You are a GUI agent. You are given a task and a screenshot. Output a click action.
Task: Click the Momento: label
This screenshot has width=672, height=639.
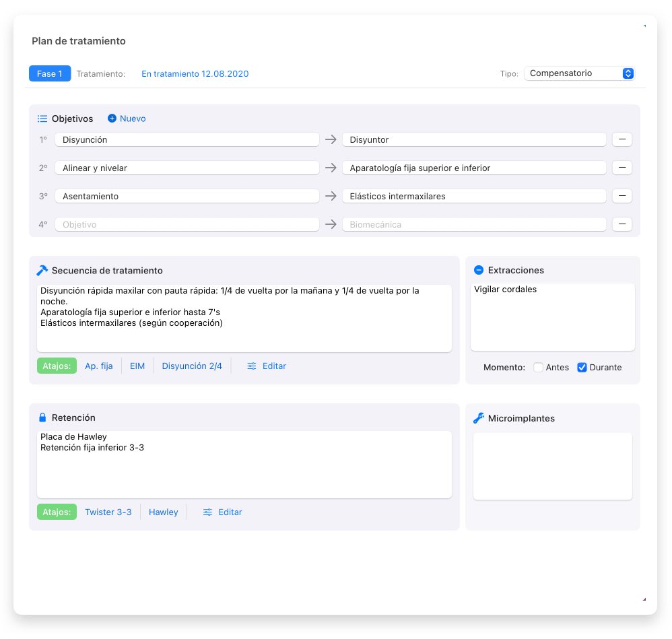pyautogui.click(x=504, y=367)
